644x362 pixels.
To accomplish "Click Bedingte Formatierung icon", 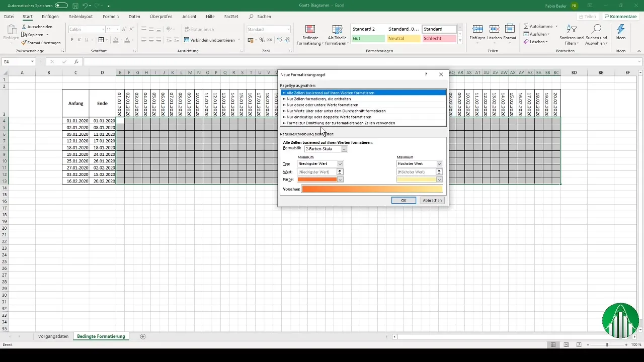I will tap(310, 29).
